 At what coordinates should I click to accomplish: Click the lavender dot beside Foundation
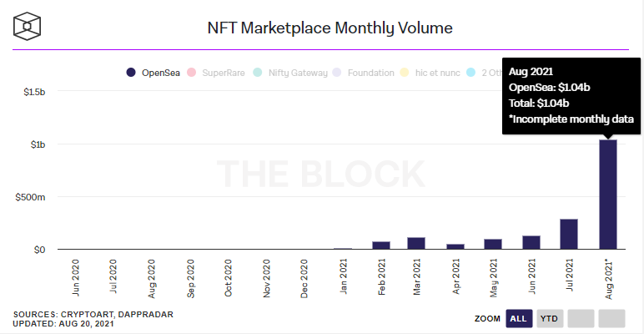(x=336, y=73)
